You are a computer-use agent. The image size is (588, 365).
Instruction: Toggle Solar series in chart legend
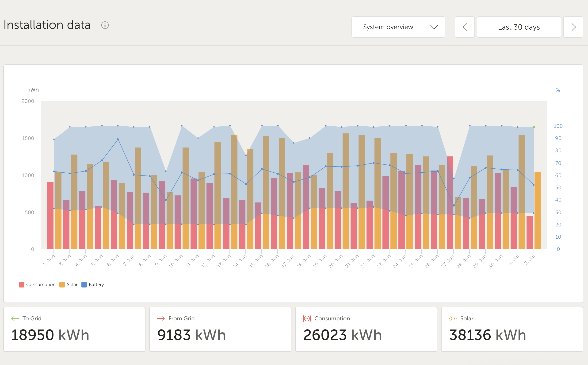coord(72,285)
